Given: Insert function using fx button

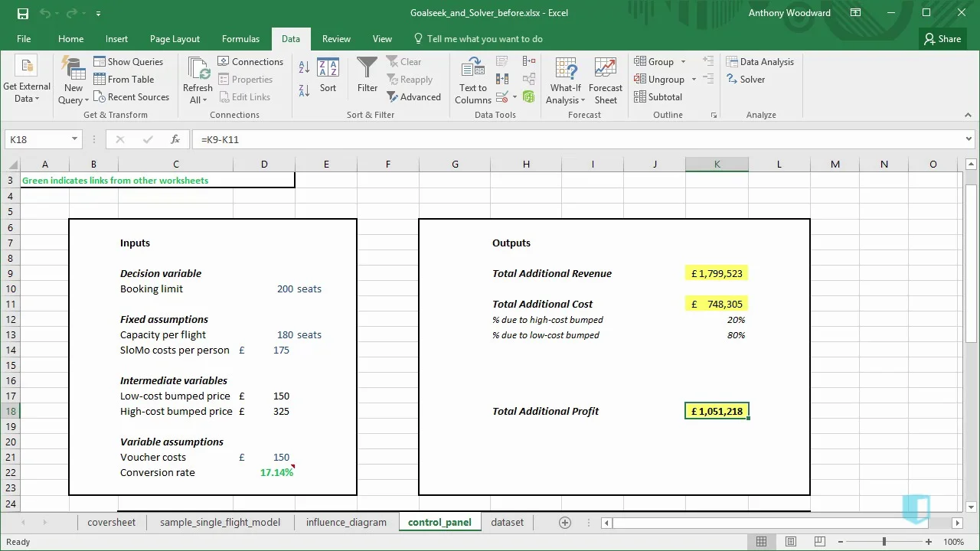Looking at the screenshot, I should (175, 139).
